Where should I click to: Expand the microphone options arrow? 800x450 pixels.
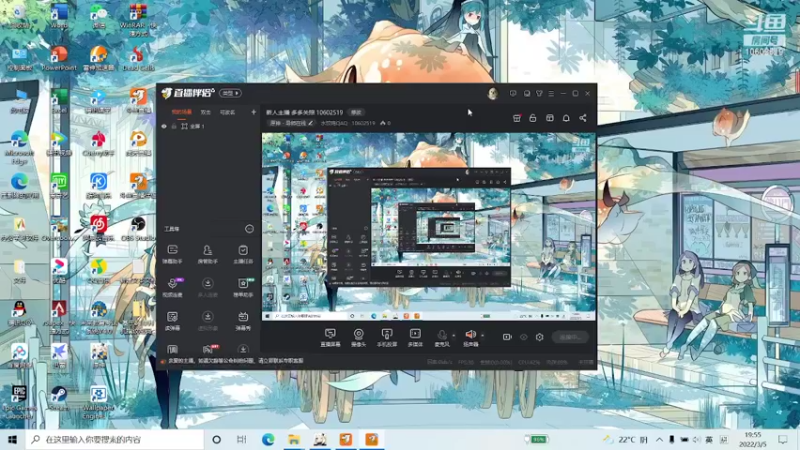454,335
